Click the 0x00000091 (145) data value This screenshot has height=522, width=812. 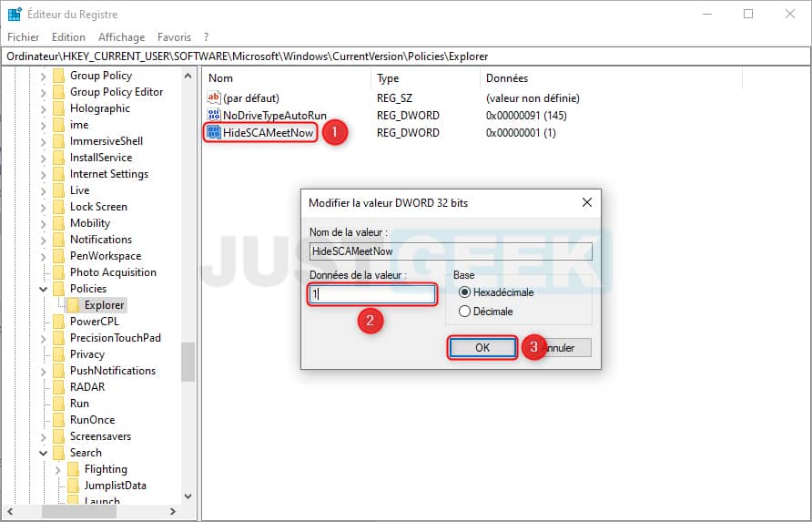(x=526, y=115)
